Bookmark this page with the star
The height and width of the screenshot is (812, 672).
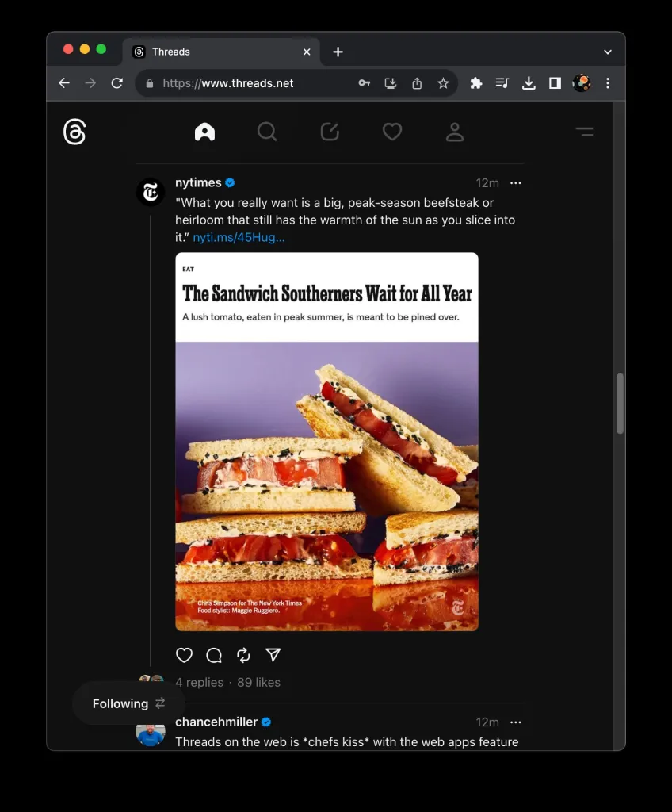(443, 83)
